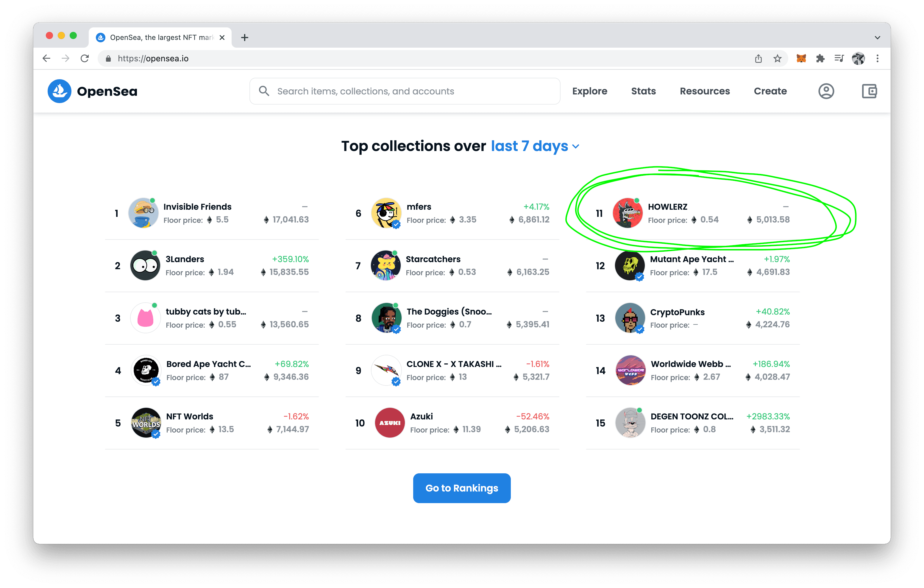This screenshot has height=588, width=924.
Task: Click the -52.46% change for Azuki
Action: (532, 416)
